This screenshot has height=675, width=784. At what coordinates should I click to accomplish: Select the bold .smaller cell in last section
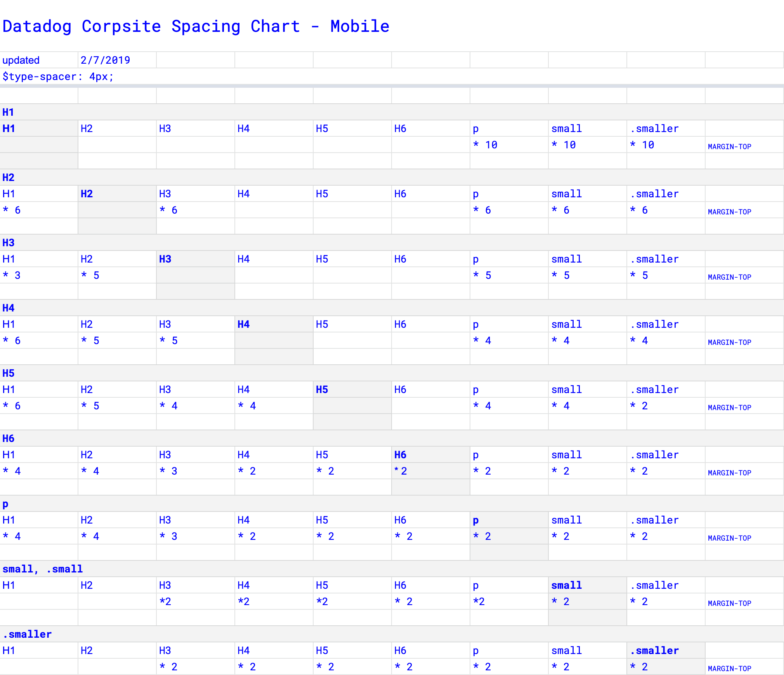666,651
